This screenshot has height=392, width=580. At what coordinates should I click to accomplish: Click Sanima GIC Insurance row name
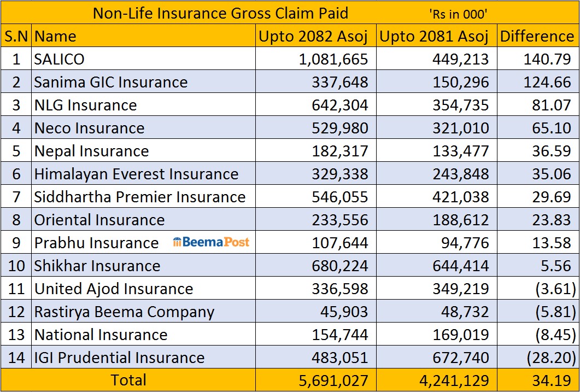110,82
